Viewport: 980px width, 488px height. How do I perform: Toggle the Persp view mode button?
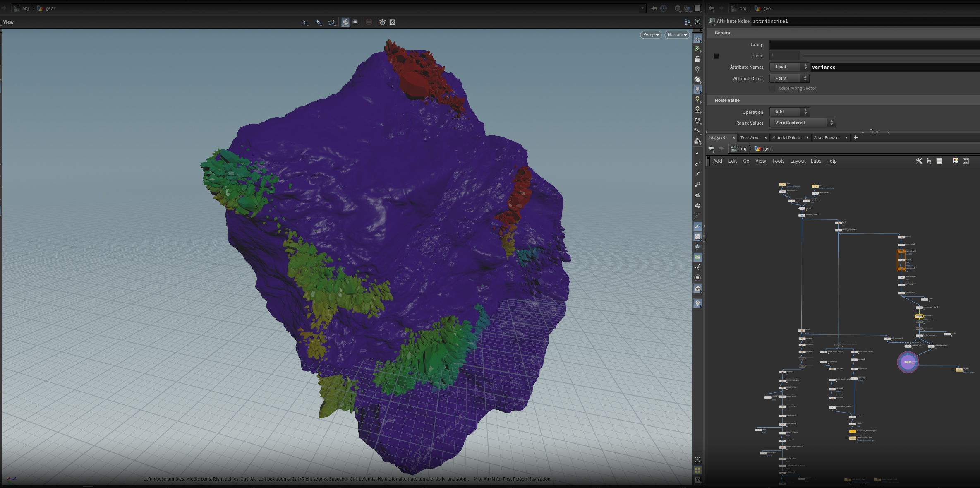[650, 35]
